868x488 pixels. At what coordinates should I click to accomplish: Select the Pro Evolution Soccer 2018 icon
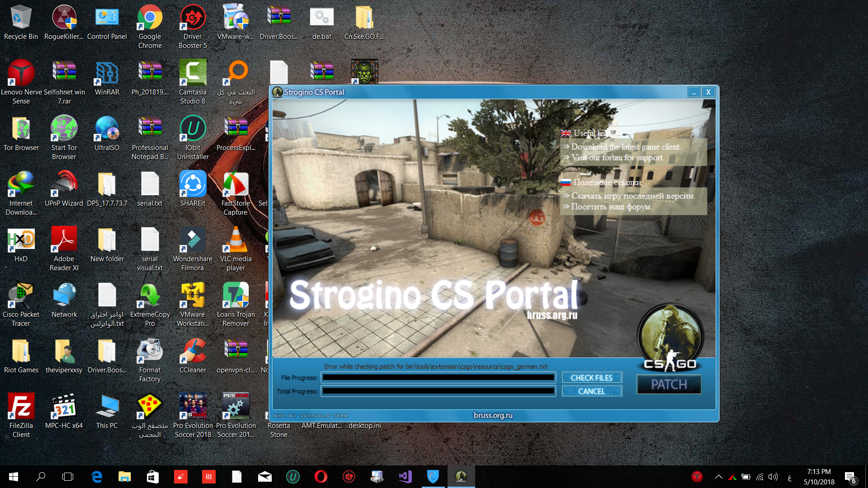(193, 416)
